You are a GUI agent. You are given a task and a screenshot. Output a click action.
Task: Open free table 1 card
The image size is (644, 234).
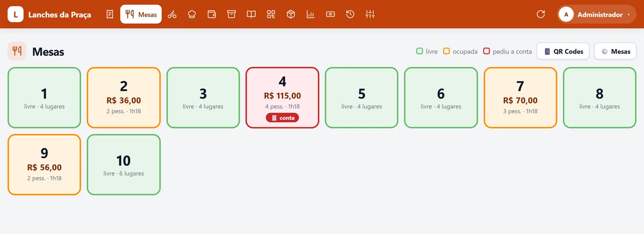pyautogui.click(x=44, y=98)
